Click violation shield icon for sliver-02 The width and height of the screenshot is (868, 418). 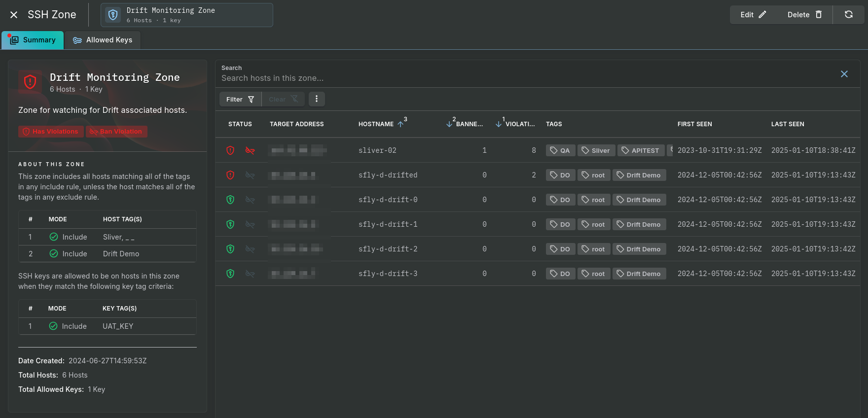click(230, 150)
